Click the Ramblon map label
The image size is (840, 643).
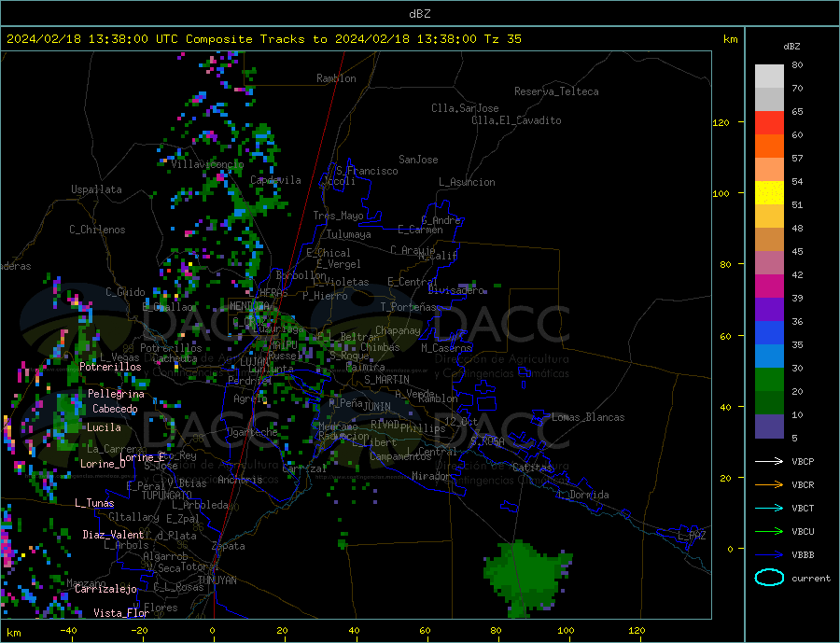coord(336,78)
